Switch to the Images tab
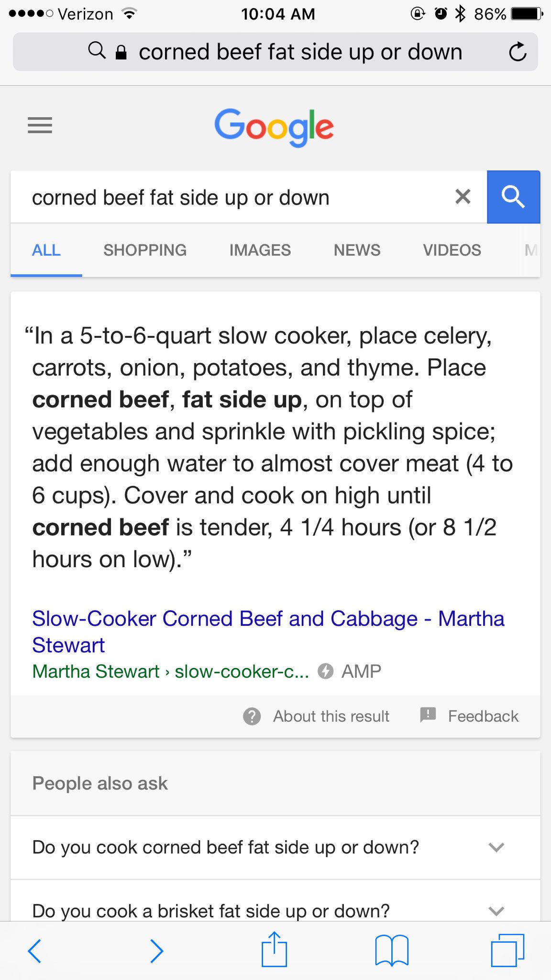The height and width of the screenshot is (980, 551). (x=260, y=250)
